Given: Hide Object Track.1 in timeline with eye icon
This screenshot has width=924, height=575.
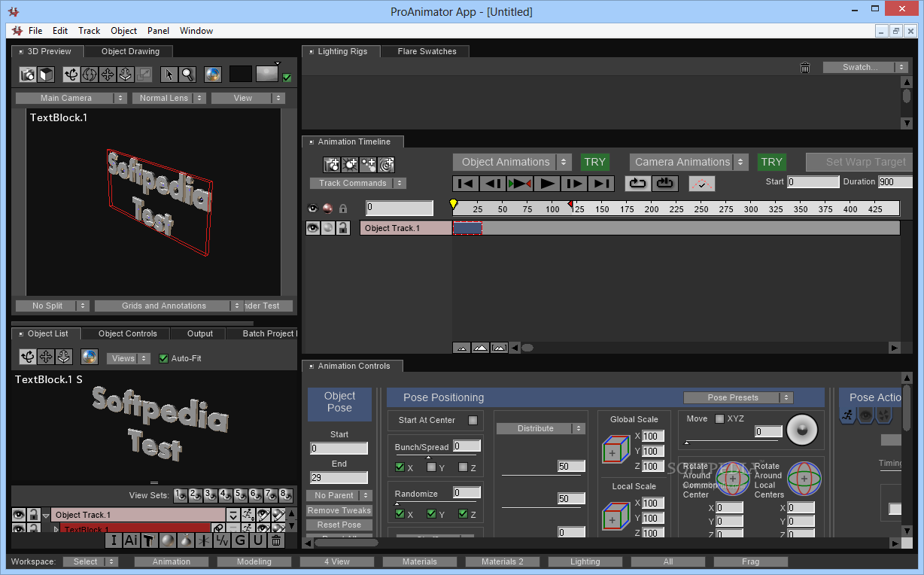Looking at the screenshot, I should coord(313,228).
